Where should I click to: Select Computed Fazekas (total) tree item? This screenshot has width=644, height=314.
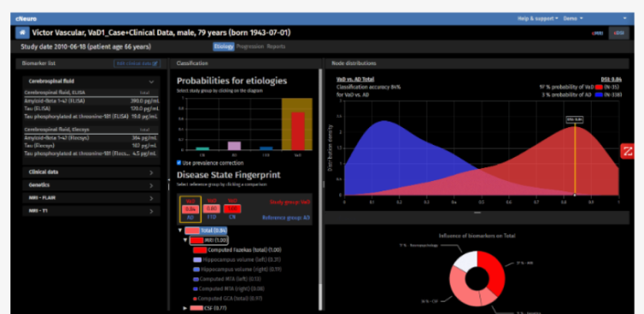click(x=245, y=250)
